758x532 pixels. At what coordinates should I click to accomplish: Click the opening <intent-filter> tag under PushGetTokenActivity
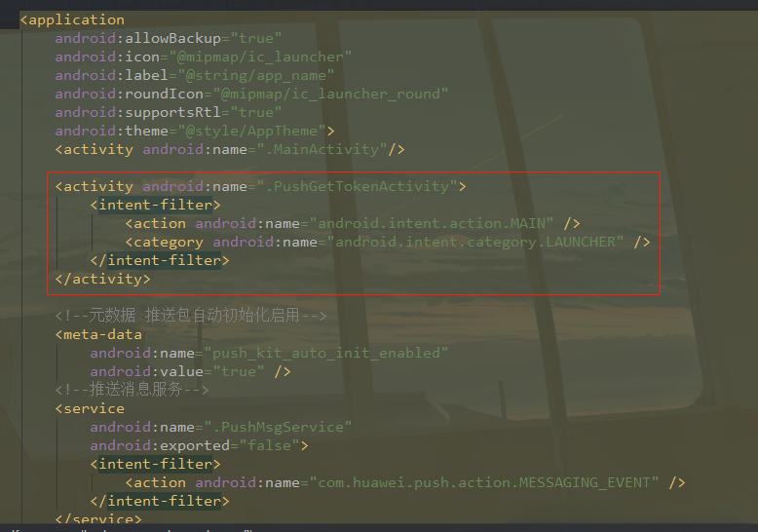click(x=155, y=205)
